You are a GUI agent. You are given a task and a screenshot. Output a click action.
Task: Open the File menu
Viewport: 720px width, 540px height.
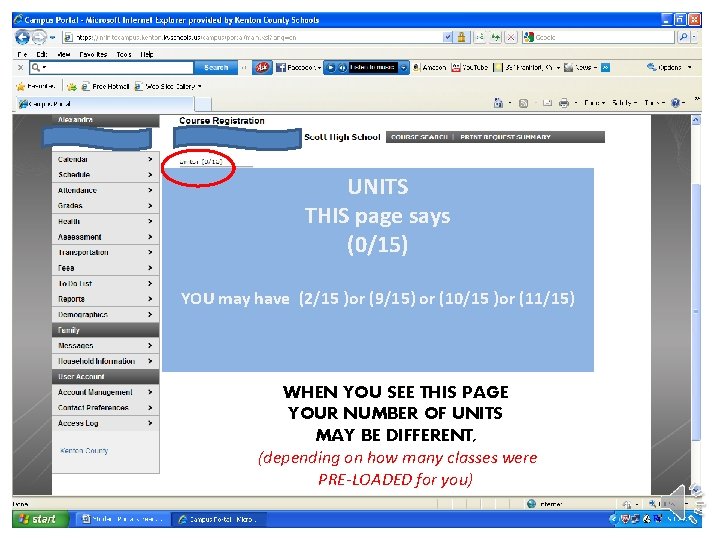pyautogui.click(x=22, y=54)
